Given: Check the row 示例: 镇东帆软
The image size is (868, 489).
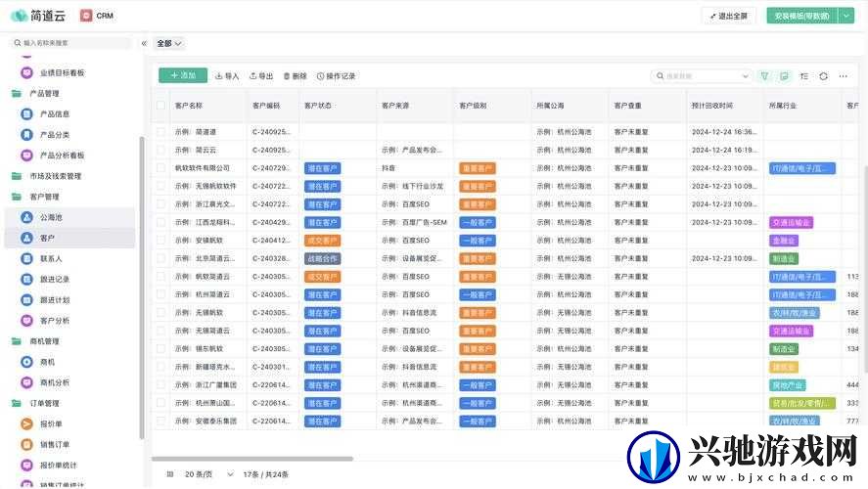Looking at the screenshot, I should coord(161,348).
